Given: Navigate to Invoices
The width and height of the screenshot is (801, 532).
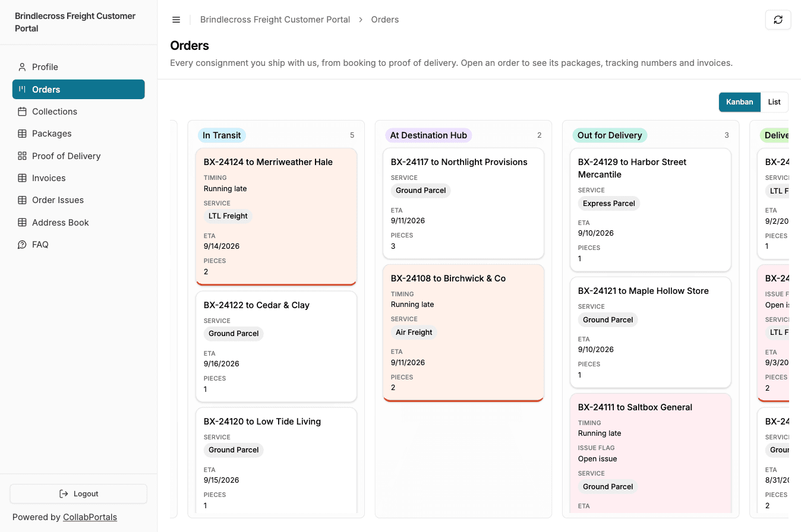Looking at the screenshot, I should coord(78,178).
